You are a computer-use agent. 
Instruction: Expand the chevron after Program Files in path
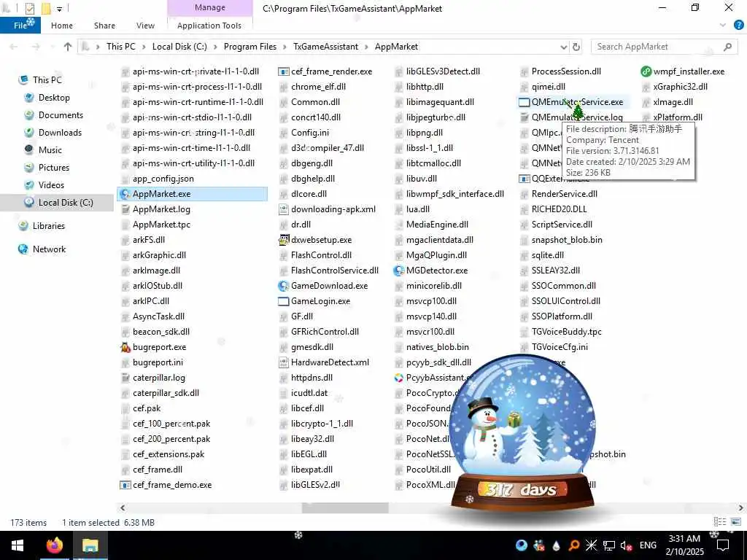pos(285,47)
